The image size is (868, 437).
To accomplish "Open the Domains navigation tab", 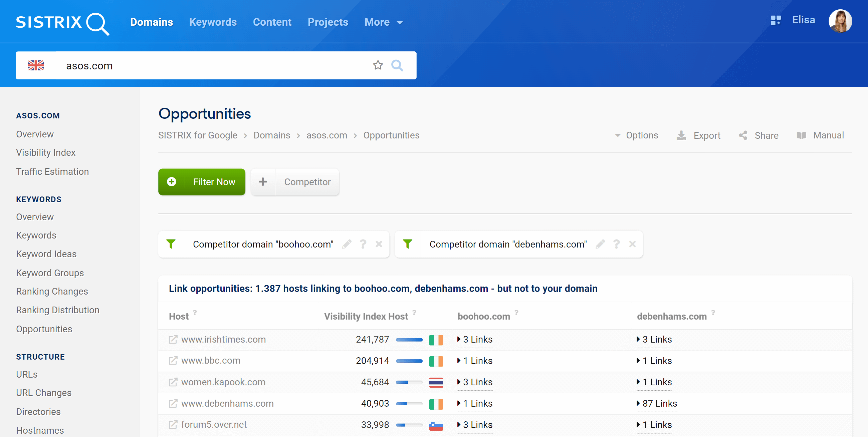I will 152,22.
